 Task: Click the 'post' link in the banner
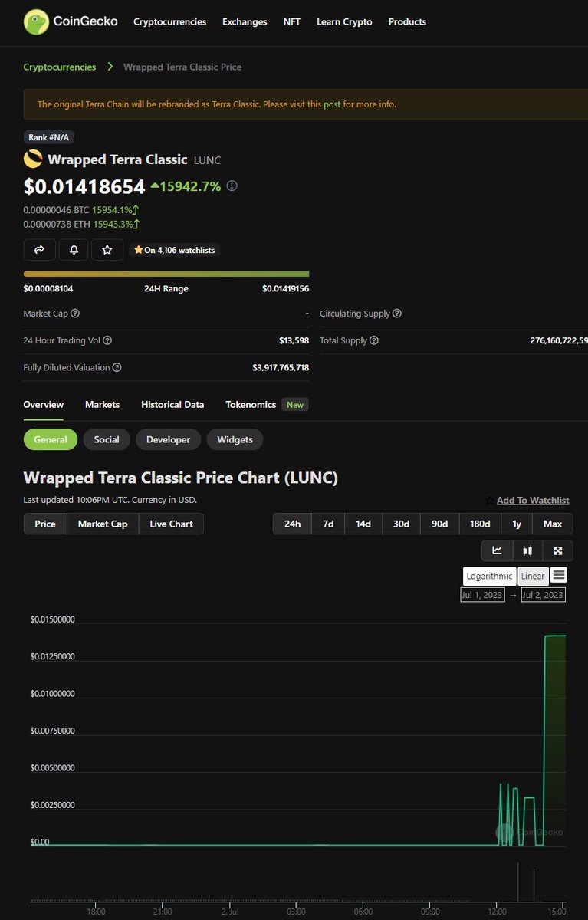pos(332,104)
